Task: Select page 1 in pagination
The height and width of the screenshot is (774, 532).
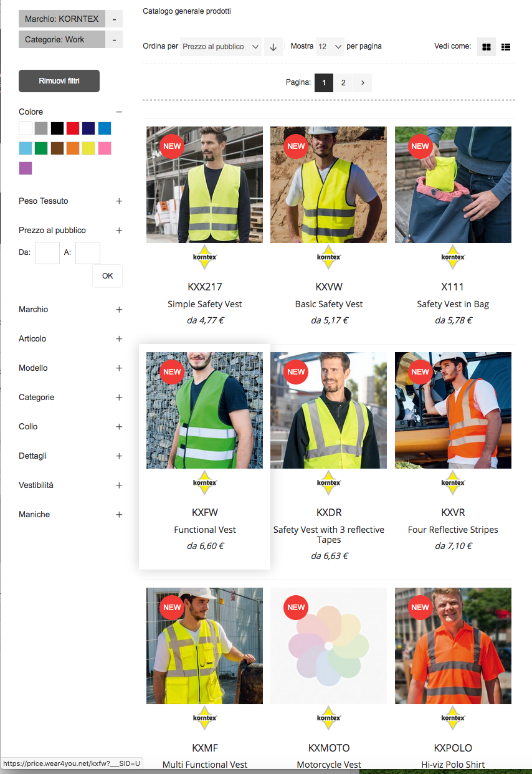Action: point(324,82)
